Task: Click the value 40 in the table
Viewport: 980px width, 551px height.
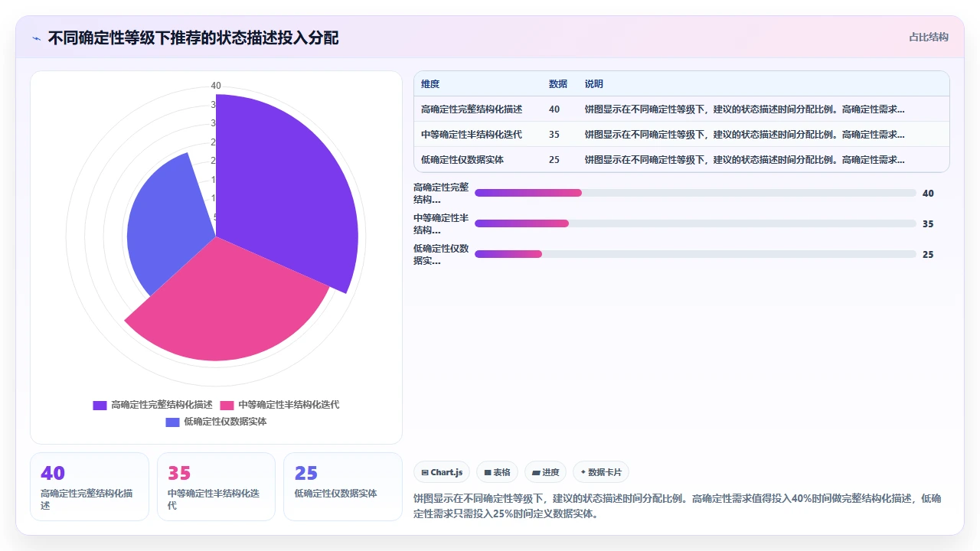Action: coord(554,109)
